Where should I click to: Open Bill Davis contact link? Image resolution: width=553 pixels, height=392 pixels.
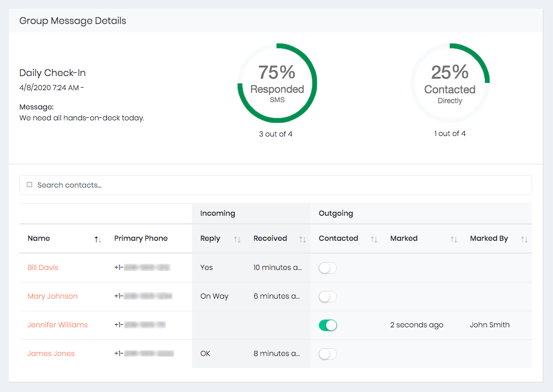43,267
